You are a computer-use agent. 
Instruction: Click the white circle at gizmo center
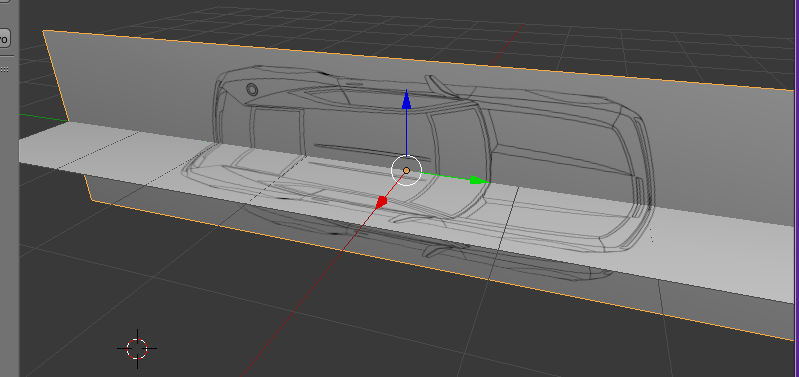pyautogui.click(x=406, y=171)
